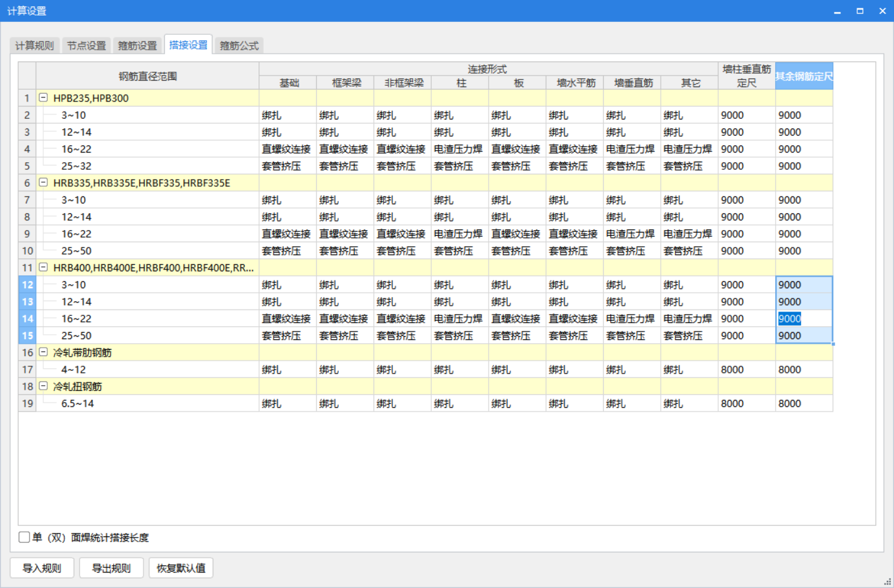Image resolution: width=894 pixels, height=588 pixels.
Task: Click the 恢复默认值 button
Action: pyautogui.click(x=181, y=568)
